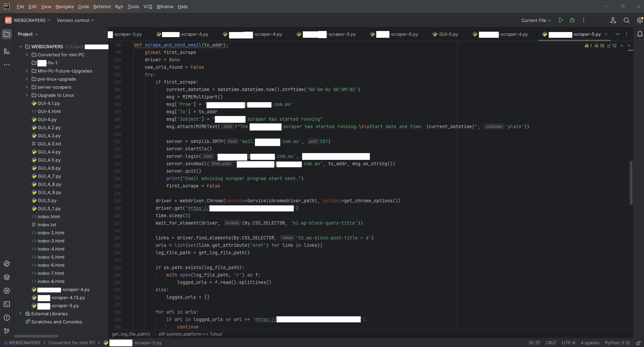The image size is (644, 347).
Task: Open More Actions menu next to debug
Action: tap(584, 20)
